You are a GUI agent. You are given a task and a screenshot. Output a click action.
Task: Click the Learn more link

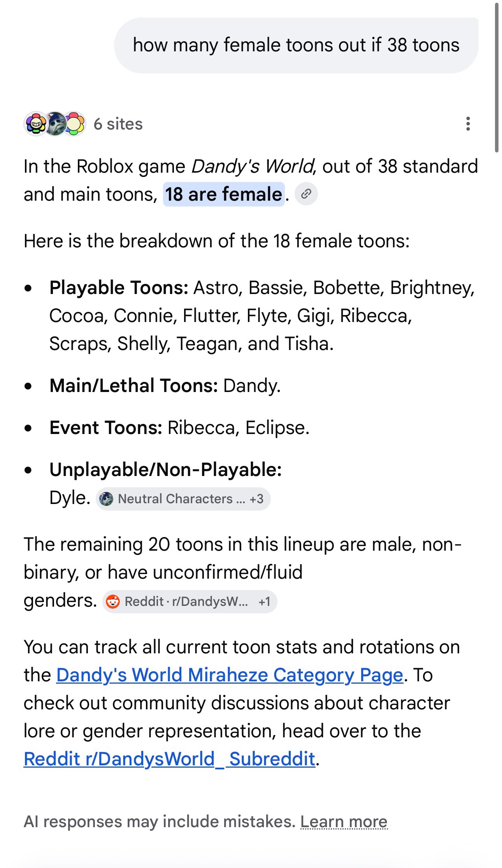tap(344, 822)
